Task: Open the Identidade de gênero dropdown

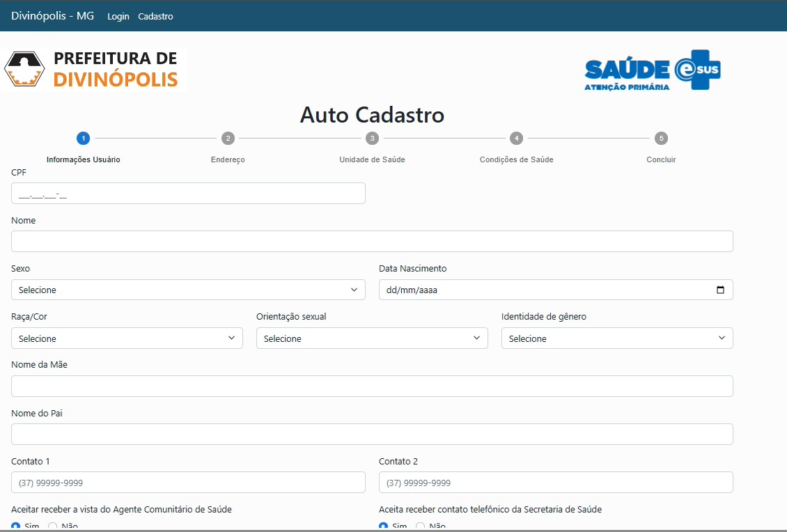Action: pos(616,338)
